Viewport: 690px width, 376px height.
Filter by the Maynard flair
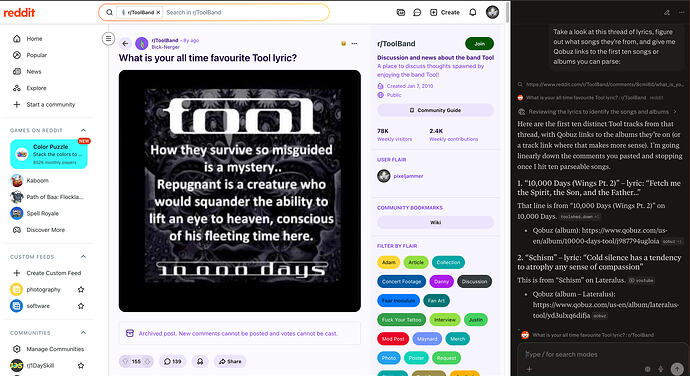(427, 339)
